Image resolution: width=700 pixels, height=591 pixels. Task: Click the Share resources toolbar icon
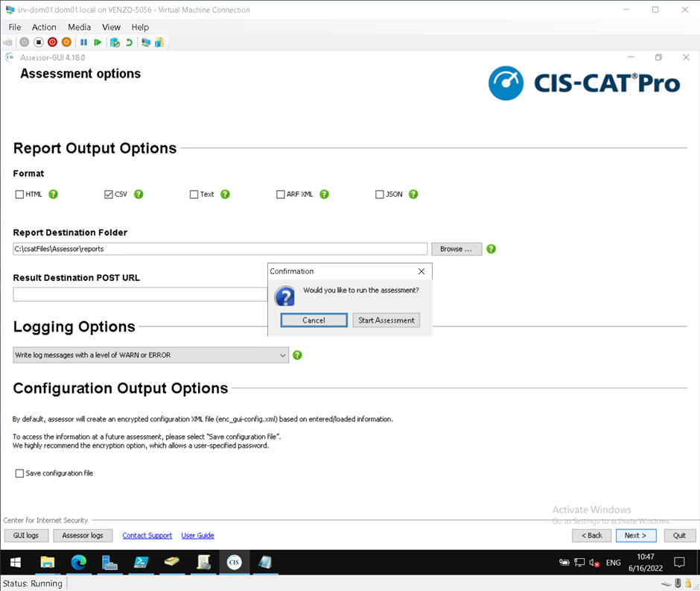(x=159, y=42)
